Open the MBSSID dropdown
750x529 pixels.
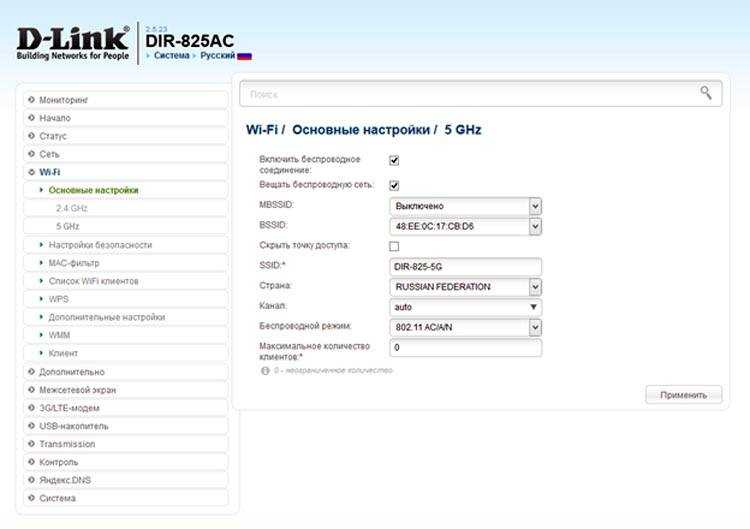(465, 206)
